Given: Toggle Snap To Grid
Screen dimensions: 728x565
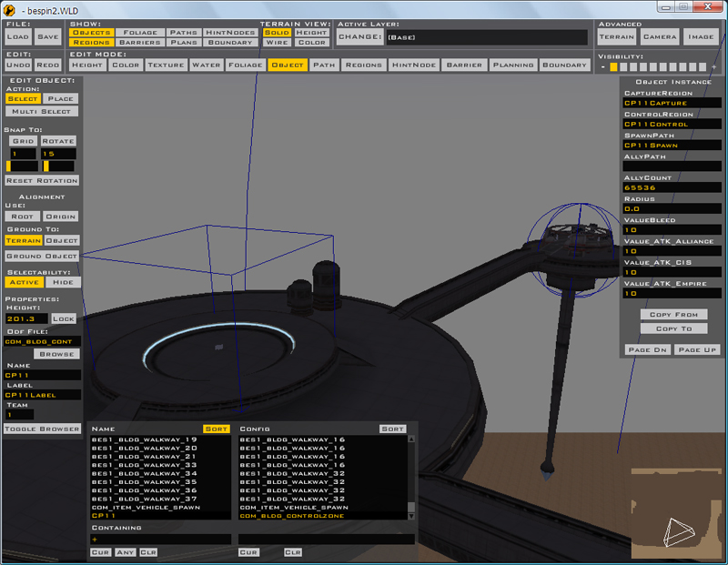Looking at the screenshot, I should [x=23, y=141].
